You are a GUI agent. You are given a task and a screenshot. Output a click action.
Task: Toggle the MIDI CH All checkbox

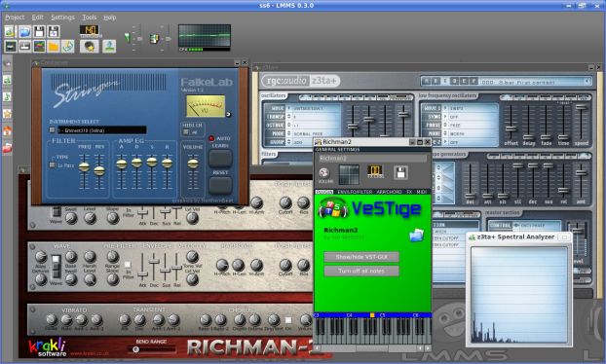point(186,132)
